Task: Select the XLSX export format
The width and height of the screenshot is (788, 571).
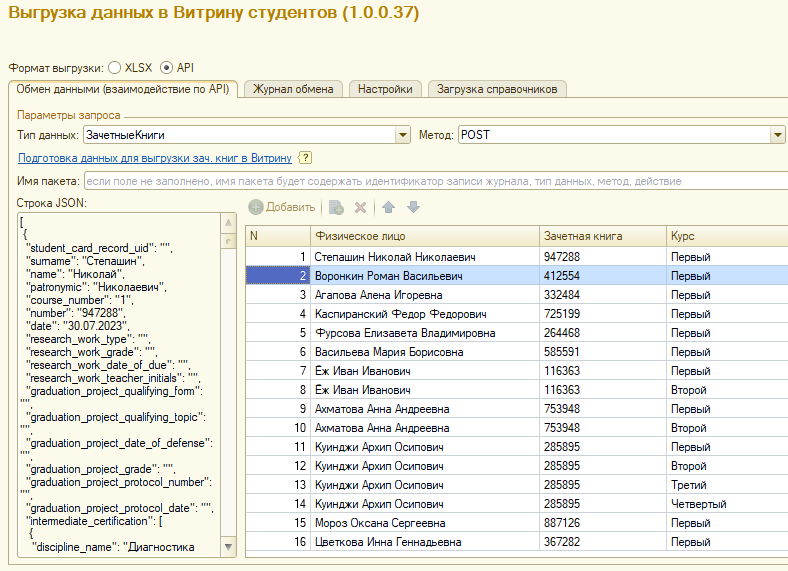Action: (115, 68)
